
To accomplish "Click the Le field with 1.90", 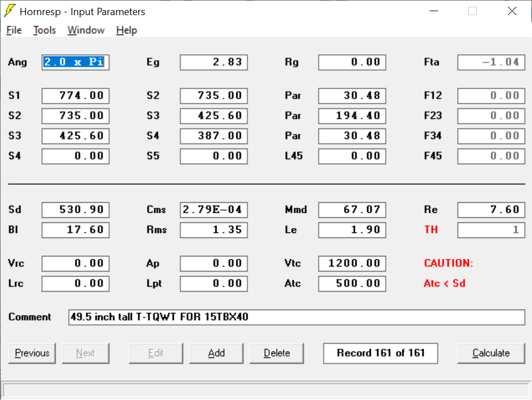I will pos(352,230).
